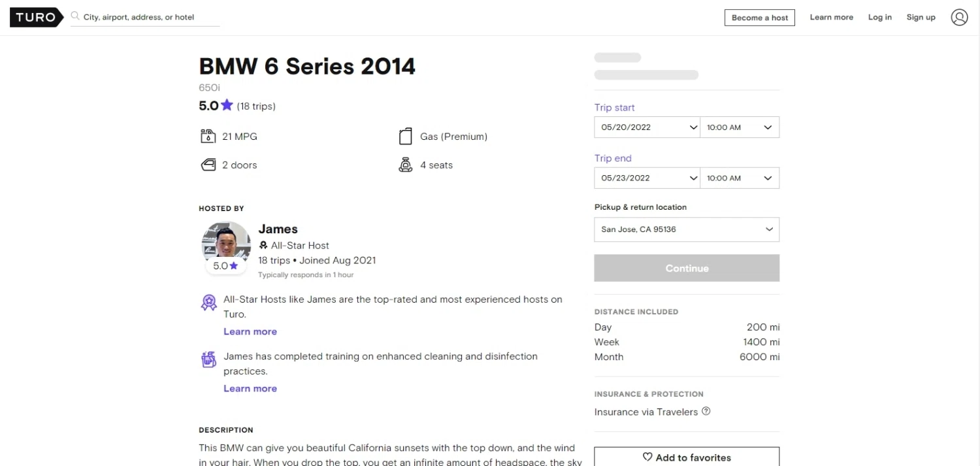The image size is (980, 466).
Task: Click the purple rating star next to 5.0
Action: (x=227, y=105)
